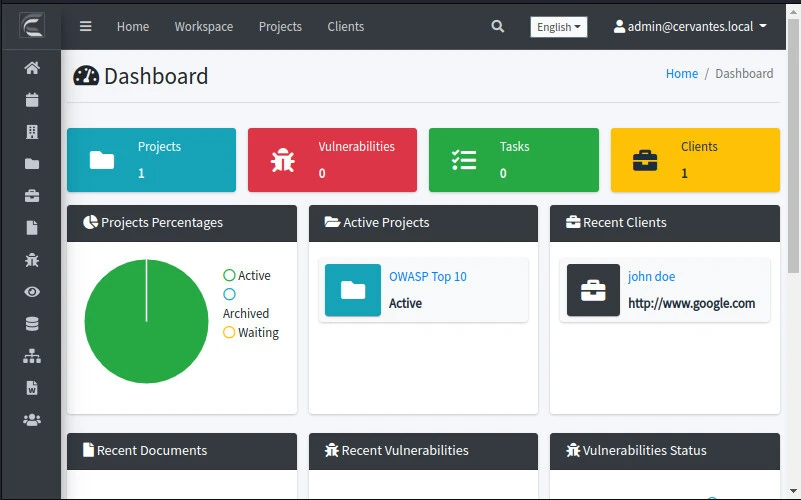Expand the admin@cervantes.local user menu
The image size is (801, 500).
point(690,27)
